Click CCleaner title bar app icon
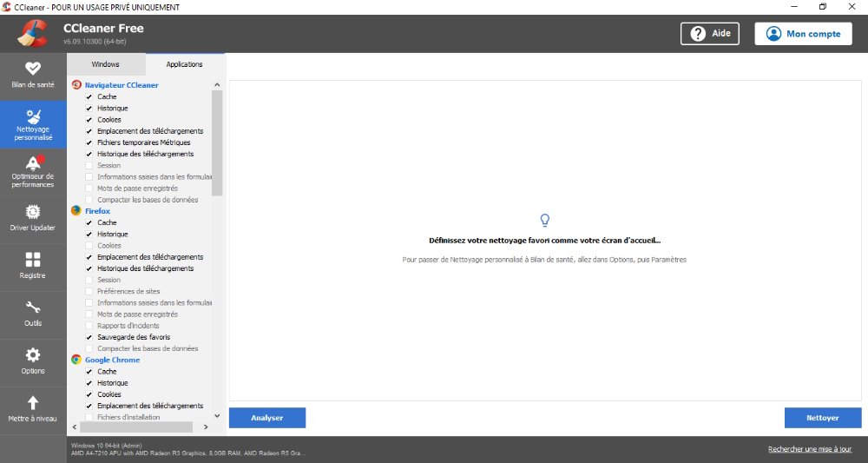Image resolution: width=868 pixels, height=463 pixels. 6,7
